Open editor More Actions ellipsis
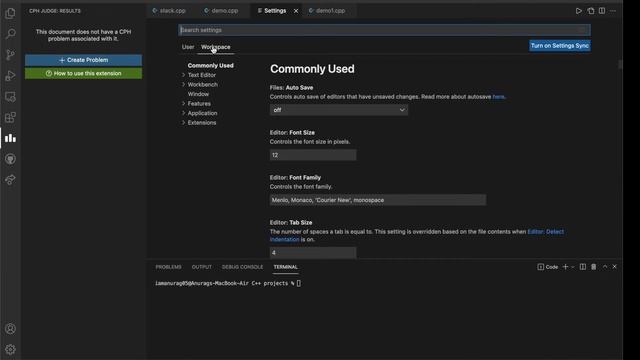 (613, 11)
